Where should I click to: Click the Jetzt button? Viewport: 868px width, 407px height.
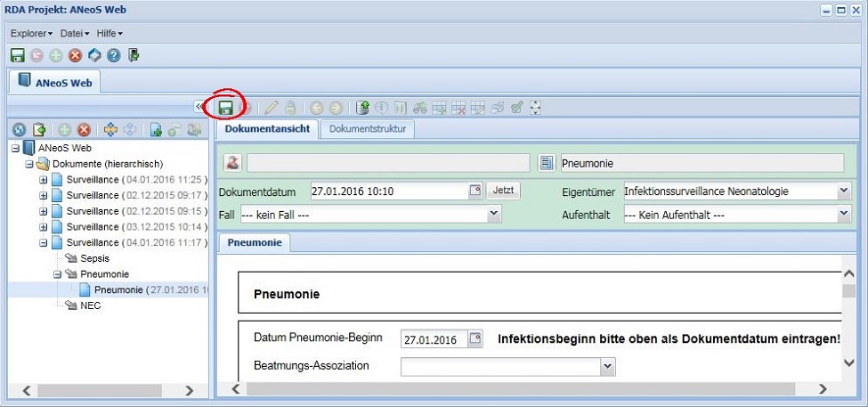click(x=504, y=191)
